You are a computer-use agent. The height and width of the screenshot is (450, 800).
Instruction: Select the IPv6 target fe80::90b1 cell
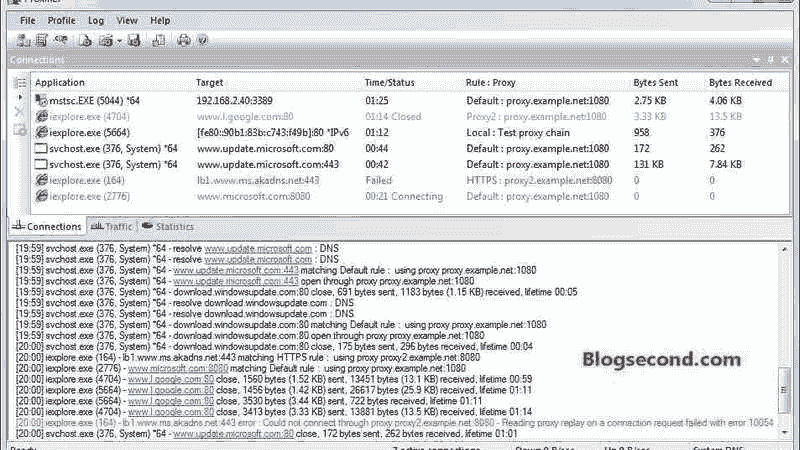point(273,133)
